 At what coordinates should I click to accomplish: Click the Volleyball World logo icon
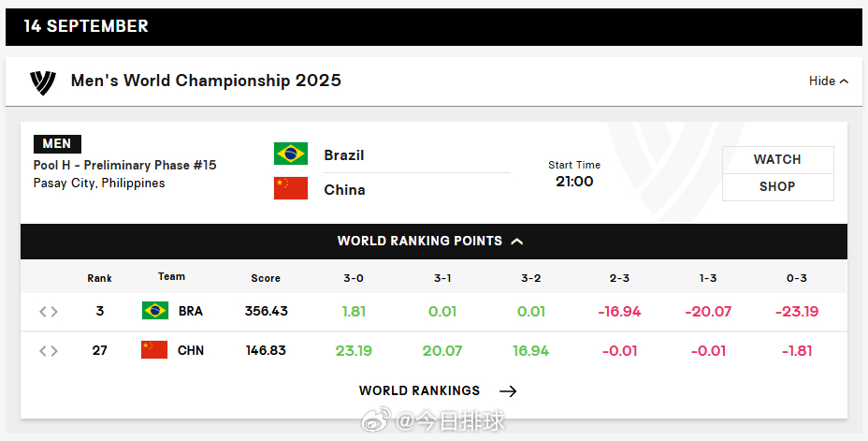click(43, 82)
